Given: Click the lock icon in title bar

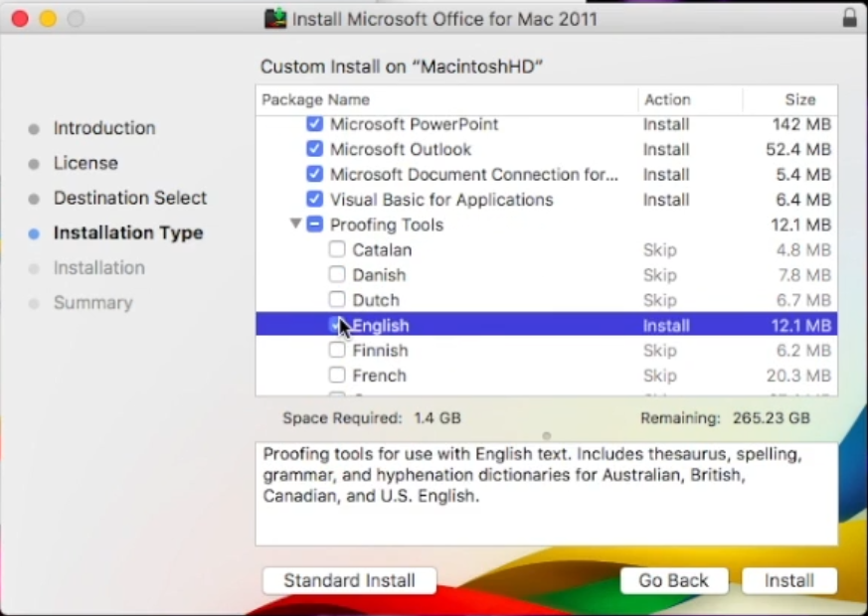Looking at the screenshot, I should 850,18.
